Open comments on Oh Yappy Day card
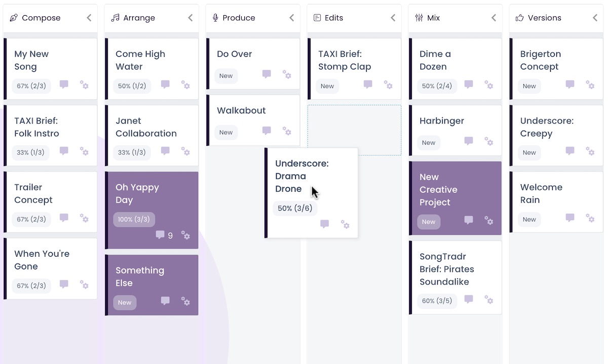This screenshot has width=608, height=364. (160, 235)
